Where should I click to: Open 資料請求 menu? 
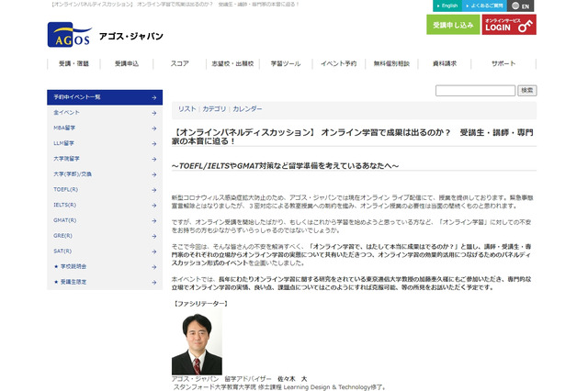(445, 63)
